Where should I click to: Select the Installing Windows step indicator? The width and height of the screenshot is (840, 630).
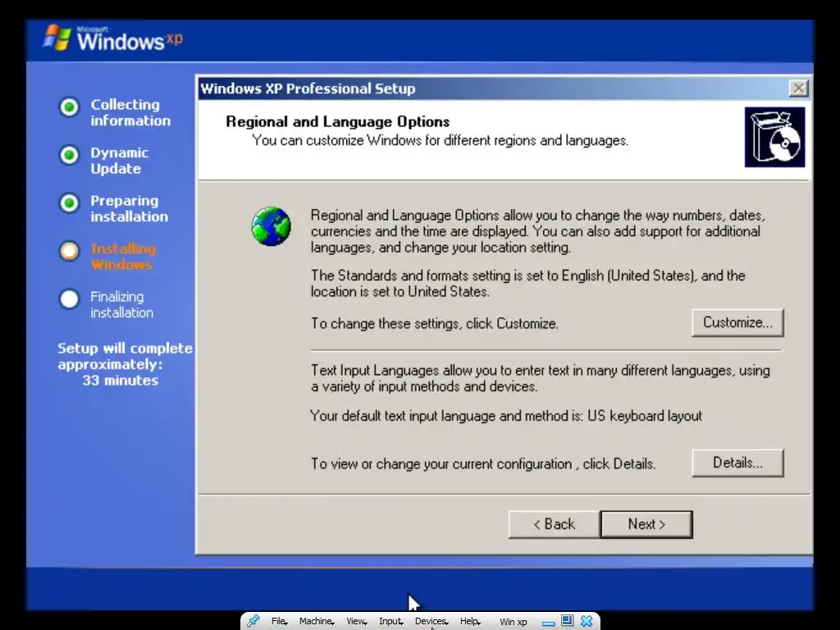point(69,251)
